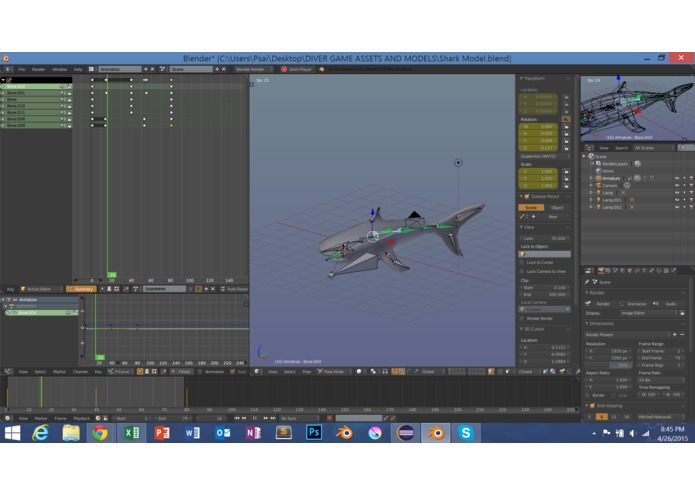Open Photoshop from the taskbar
Viewport: 695px width, 494px height.
(x=314, y=432)
